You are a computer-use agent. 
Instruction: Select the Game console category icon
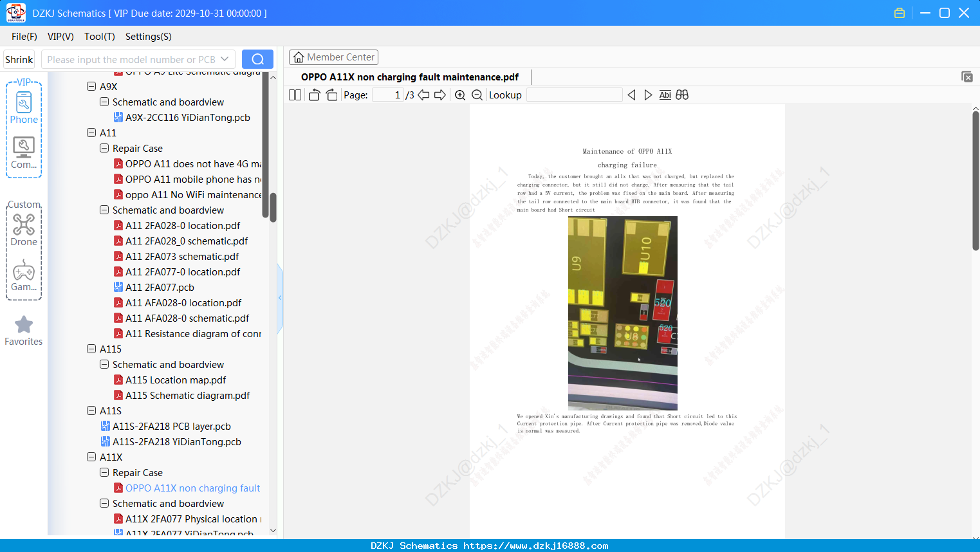point(24,275)
